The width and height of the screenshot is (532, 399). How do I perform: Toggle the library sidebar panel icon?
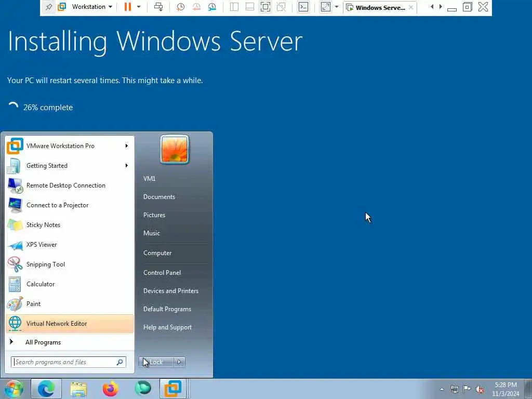[x=234, y=7]
